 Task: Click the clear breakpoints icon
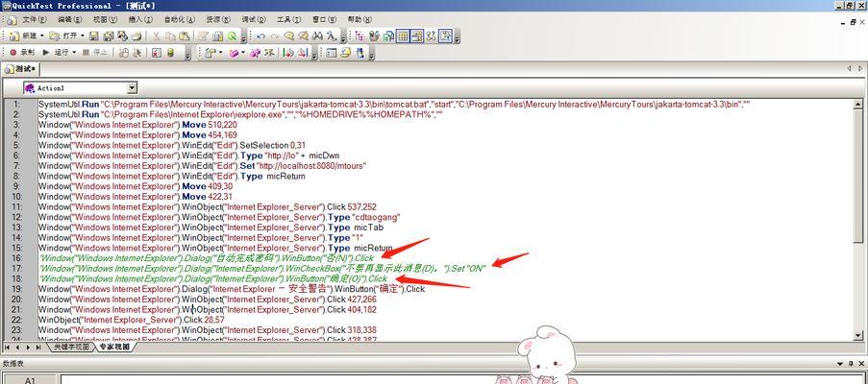[303, 53]
